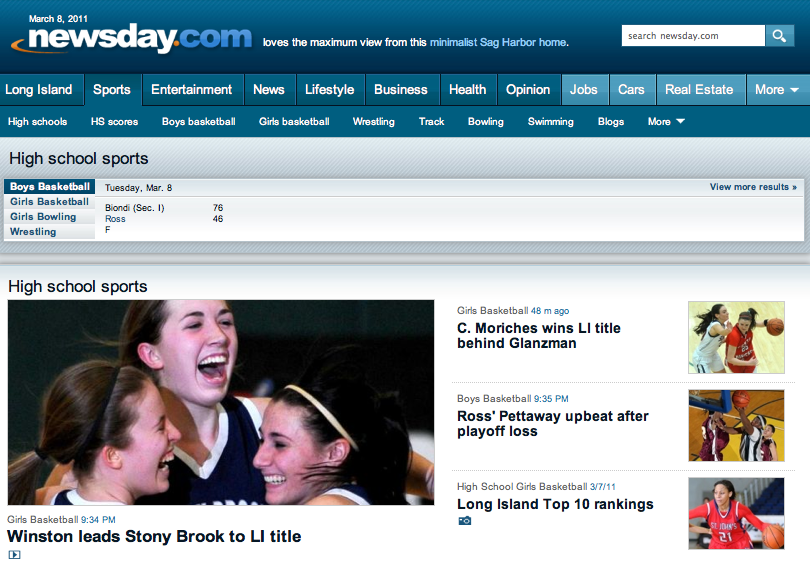
Task: Open the Real Estate tab
Action: [x=699, y=89]
